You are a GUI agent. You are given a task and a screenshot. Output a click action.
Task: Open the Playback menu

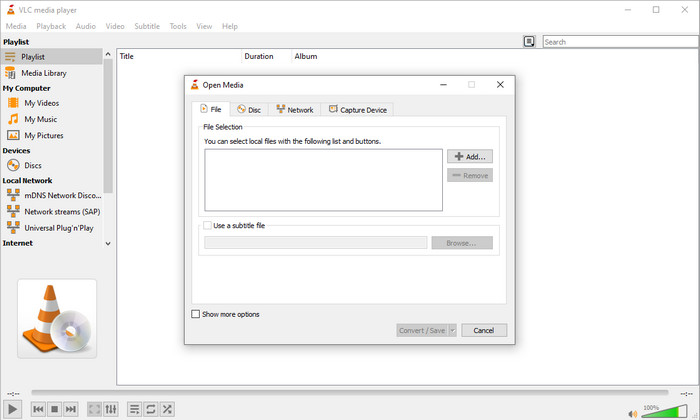51,26
